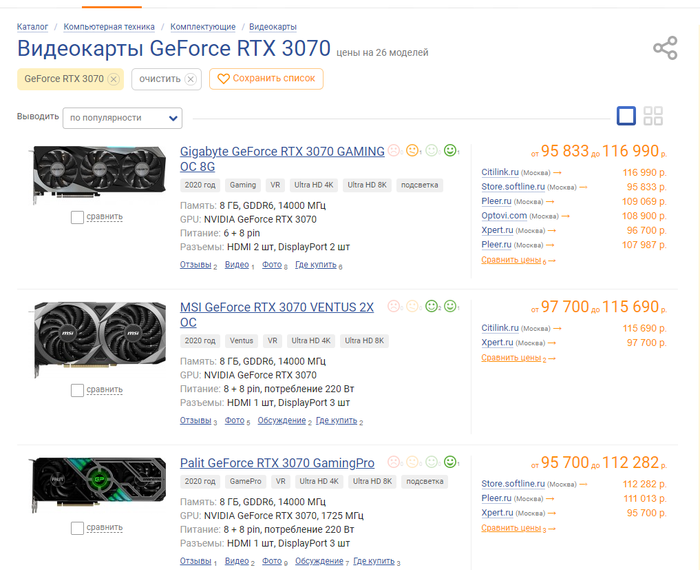The width and height of the screenshot is (700, 570).
Task: Open Фото tab for Gigabyte card
Action: (x=272, y=265)
